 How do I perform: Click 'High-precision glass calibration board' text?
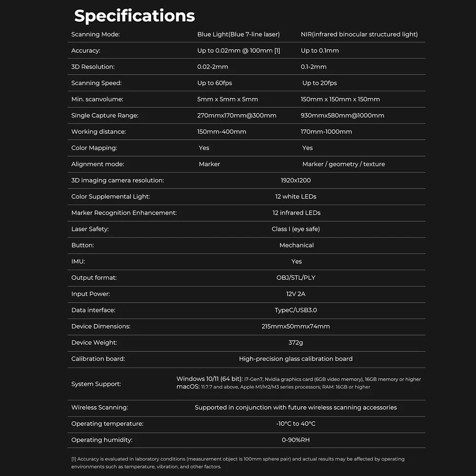296,359
